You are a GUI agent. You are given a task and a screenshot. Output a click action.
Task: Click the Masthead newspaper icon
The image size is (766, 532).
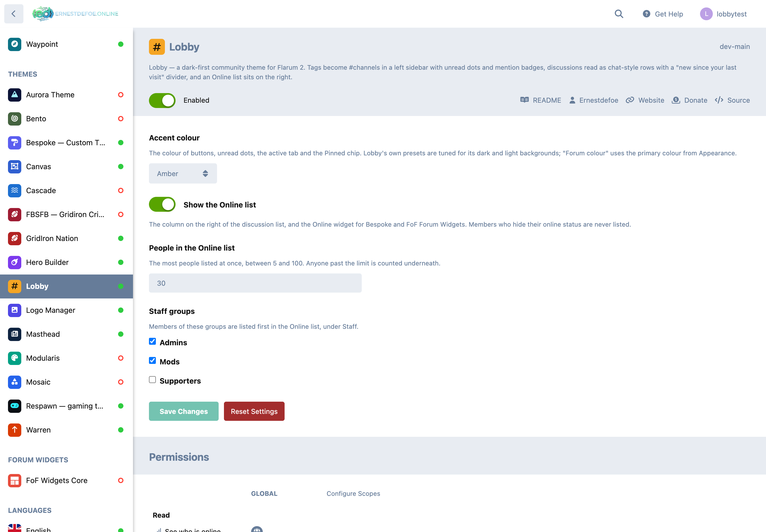pos(15,334)
